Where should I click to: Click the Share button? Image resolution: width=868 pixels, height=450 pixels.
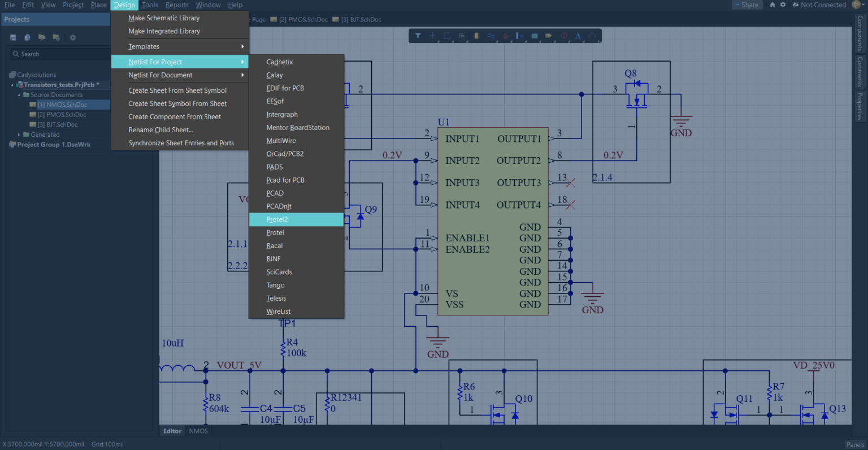(747, 5)
